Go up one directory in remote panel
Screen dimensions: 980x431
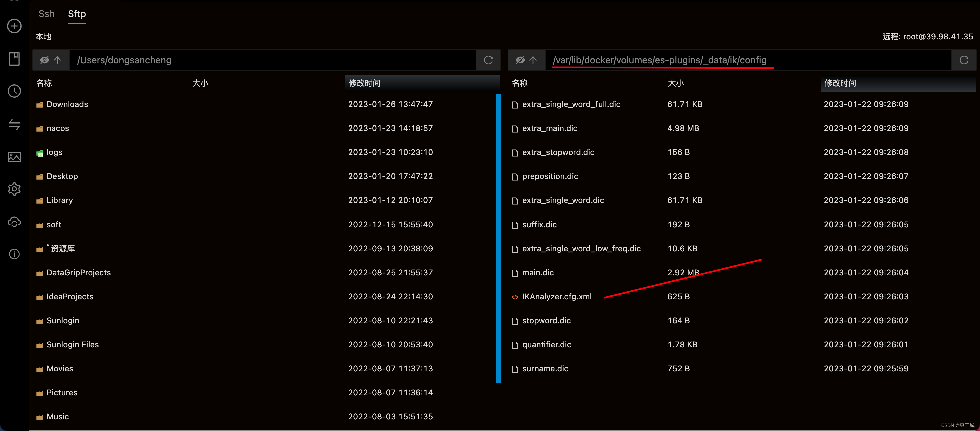533,60
